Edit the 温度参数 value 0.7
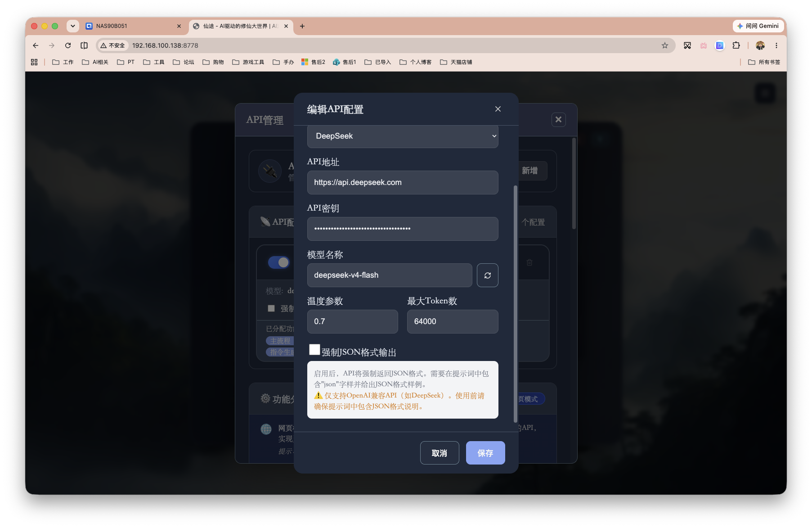812x528 pixels. click(352, 321)
